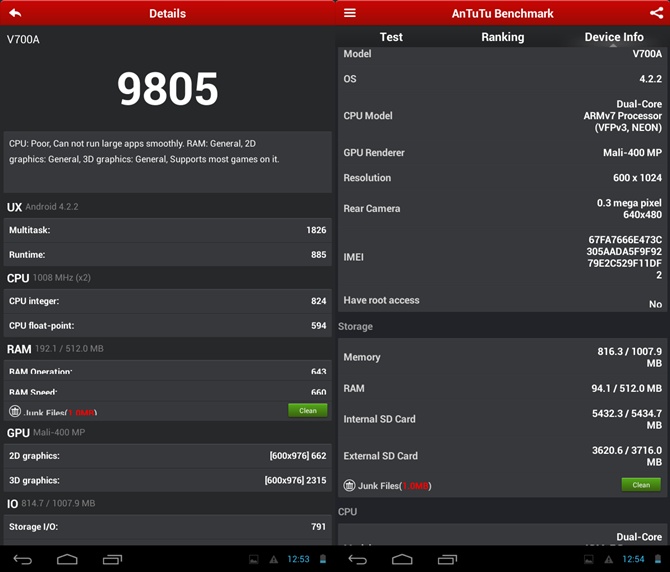The image size is (670, 572).
Task: Tap Clean button in Details screen
Action: coord(308,411)
